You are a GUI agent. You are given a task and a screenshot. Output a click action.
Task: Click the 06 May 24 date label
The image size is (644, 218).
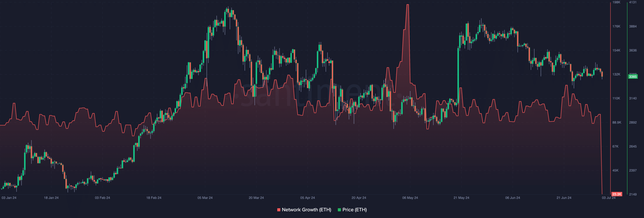pyautogui.click(x=410, y=198)
